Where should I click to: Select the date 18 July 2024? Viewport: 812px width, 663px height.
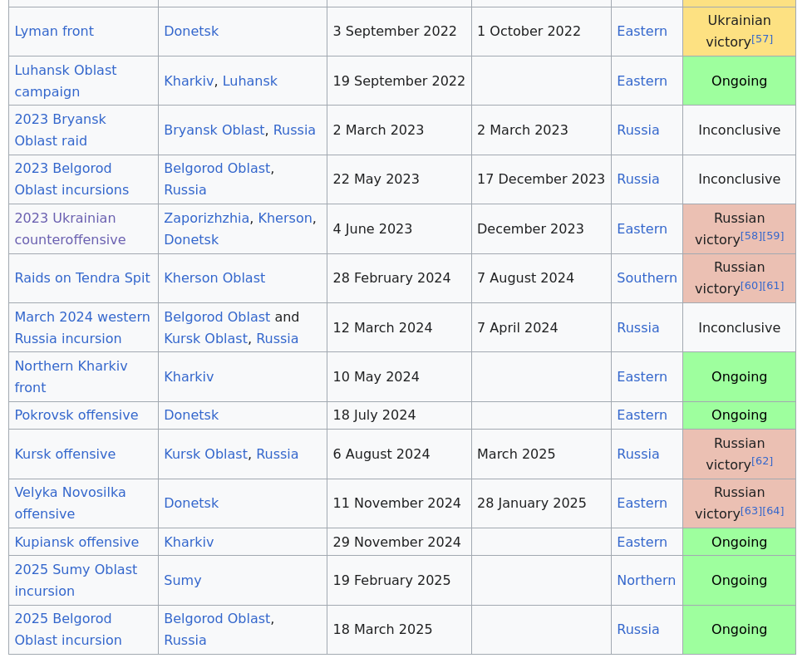pyautogui.click(x=374, y=415)
